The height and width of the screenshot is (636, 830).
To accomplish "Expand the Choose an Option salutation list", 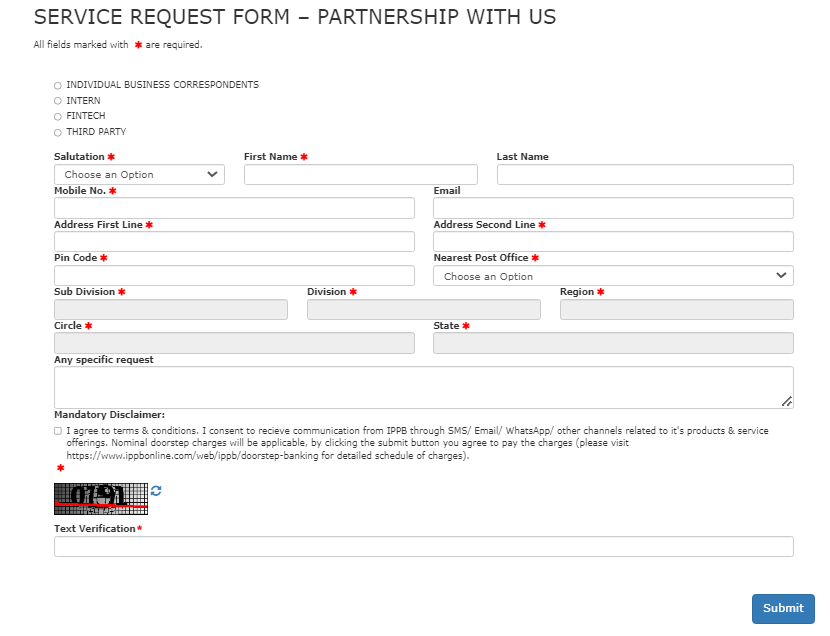I will click(x=139, y=174).
